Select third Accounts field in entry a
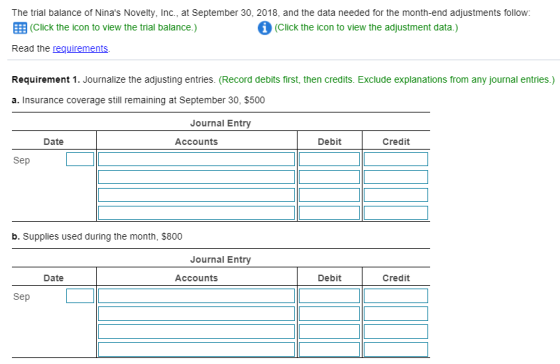Viewport: 560px width, 364px height. [x=196, y=195]
